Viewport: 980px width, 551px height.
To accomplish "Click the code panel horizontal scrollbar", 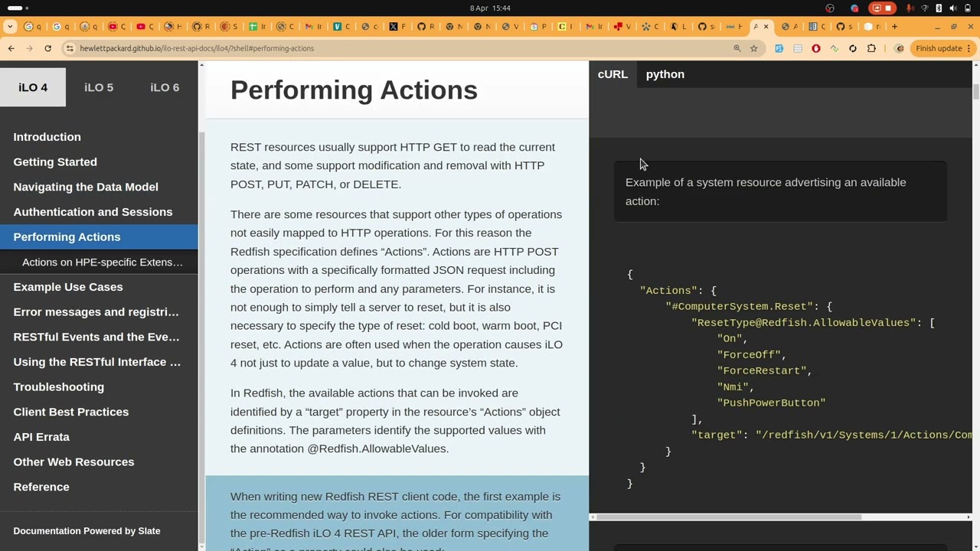I will point(727,517).
